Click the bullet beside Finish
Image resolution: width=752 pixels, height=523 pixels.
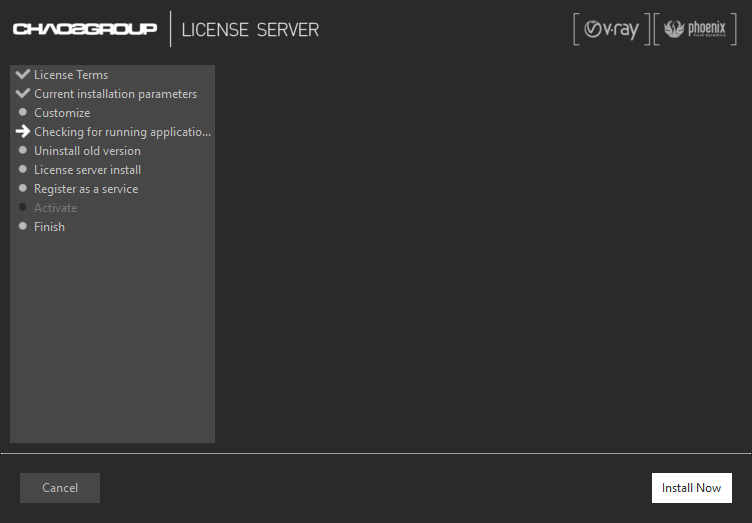pyautogui.click(x=23, y=226)
